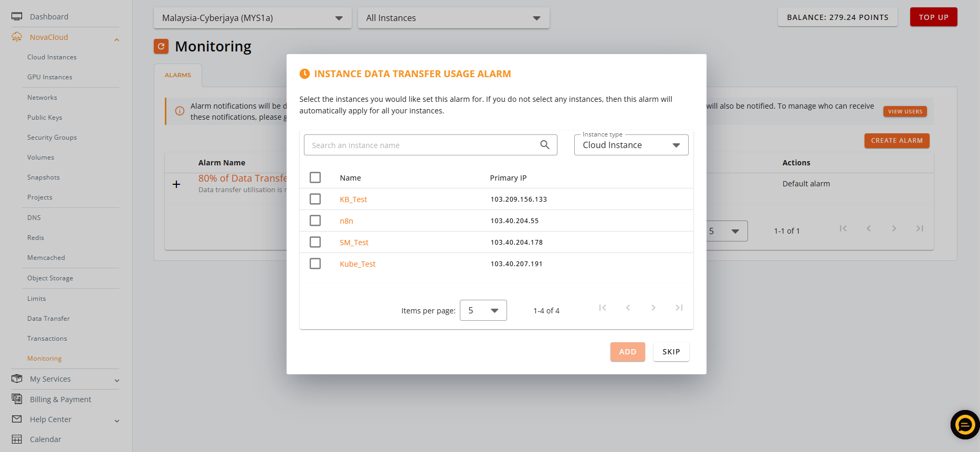Click the Billing & Payment icon
Screen dimensions: 980x452
[17, 399]
